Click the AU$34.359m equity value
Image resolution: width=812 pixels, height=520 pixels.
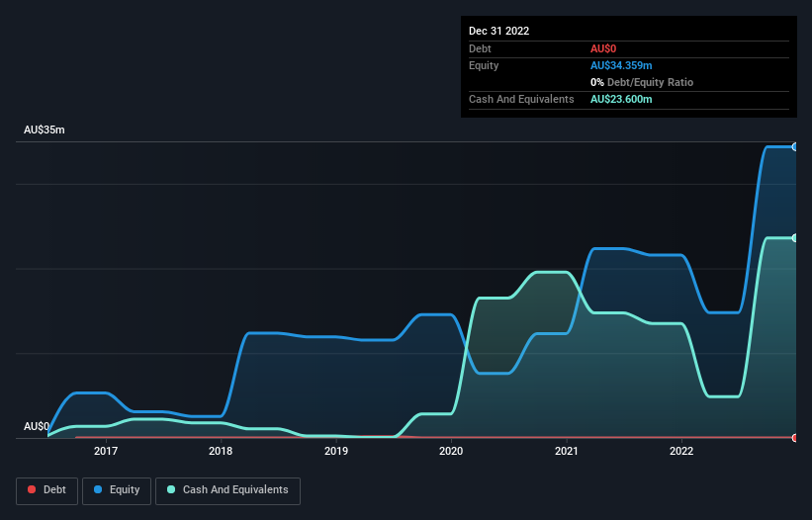pyautogui.click(x=621, y=65)
